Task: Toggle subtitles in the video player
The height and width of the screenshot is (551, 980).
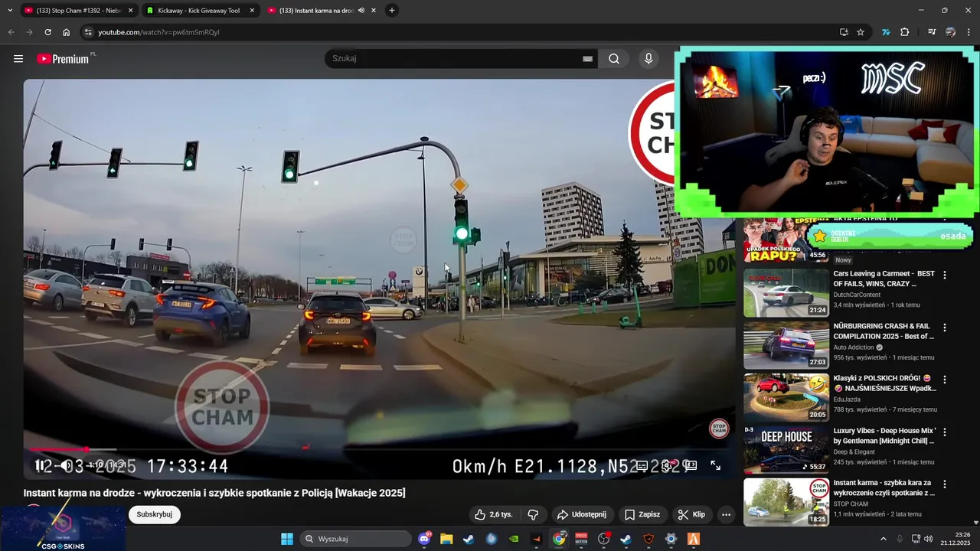Action: (x=642, y=465)
